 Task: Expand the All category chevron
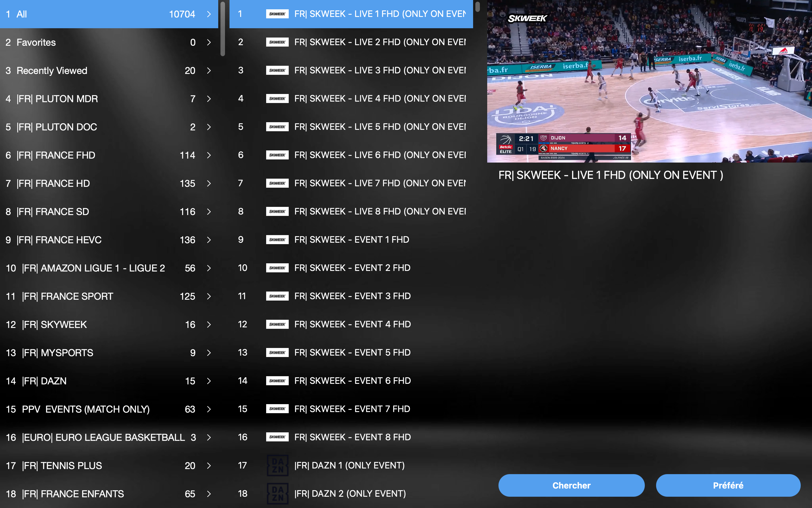click(x=209, y=14)
